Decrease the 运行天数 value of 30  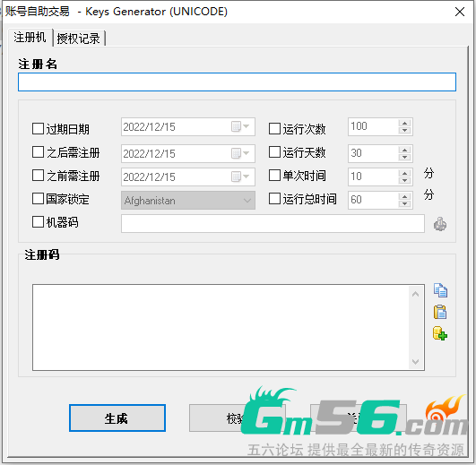coord(404,157)
